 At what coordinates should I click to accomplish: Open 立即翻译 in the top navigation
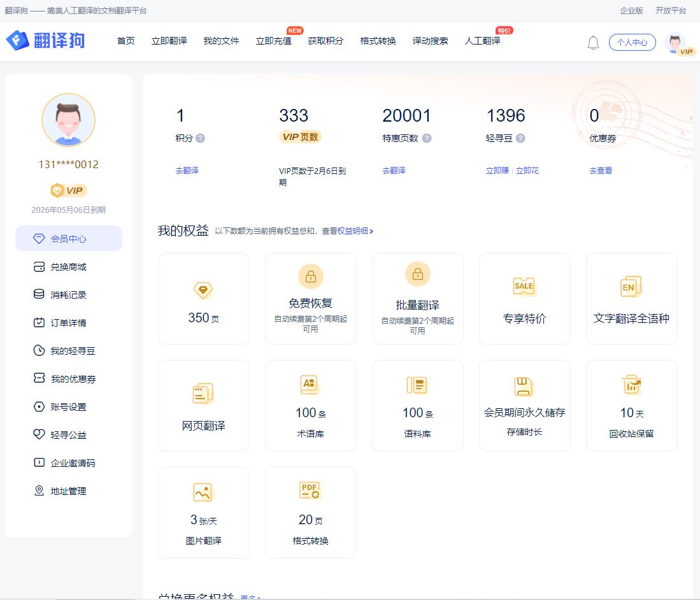(x=169, y=41)
